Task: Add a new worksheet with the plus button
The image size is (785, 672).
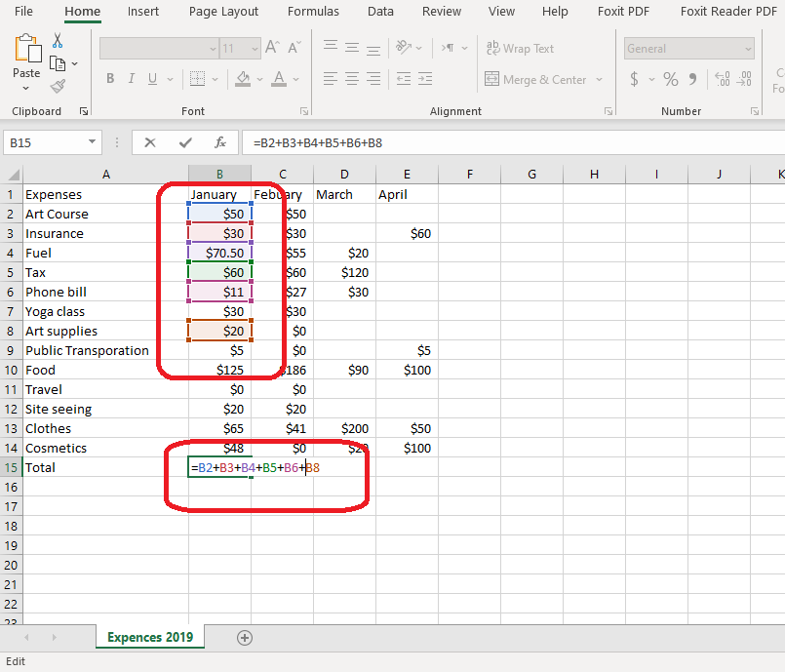Action: click(244, 638)
